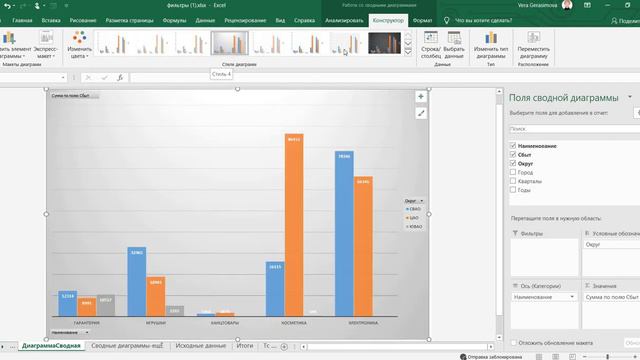Image resolution: width=640 pixels, height=360 pixels.
Task: Click the ribbon display options icon
Action: [587, 6]
